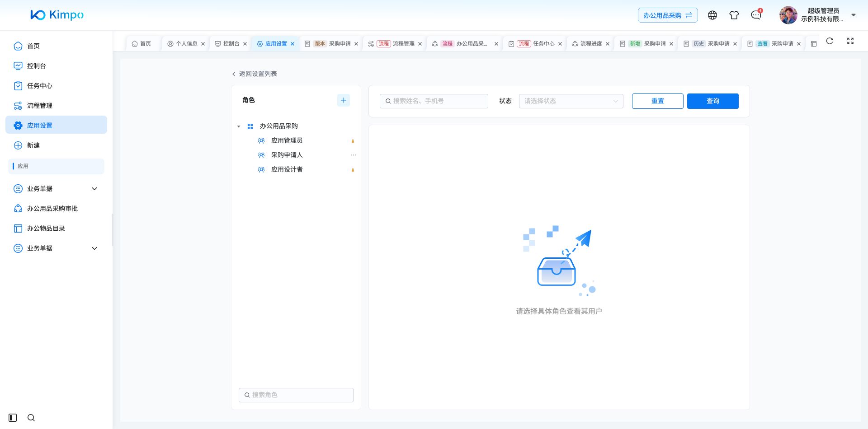Expand the second 业务单据 menu
The height and width of the screenshot is (429, 868).
[x=56, y=248]
